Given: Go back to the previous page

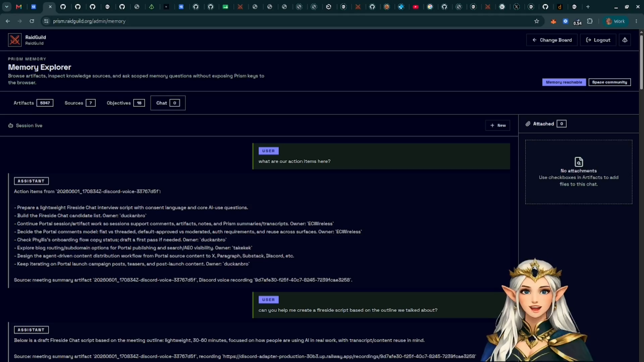Looking at the screenshot, I should [x=8, y=21].
